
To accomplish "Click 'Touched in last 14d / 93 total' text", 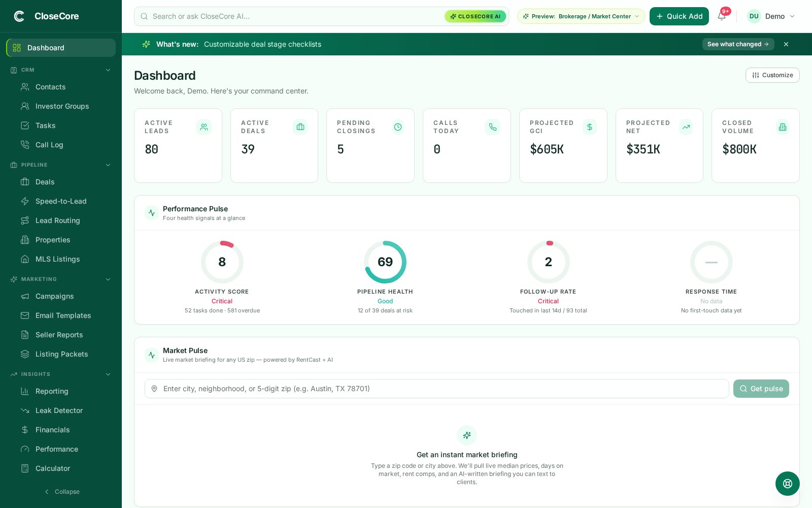I will pyautogui.click(x=549, y=310).
